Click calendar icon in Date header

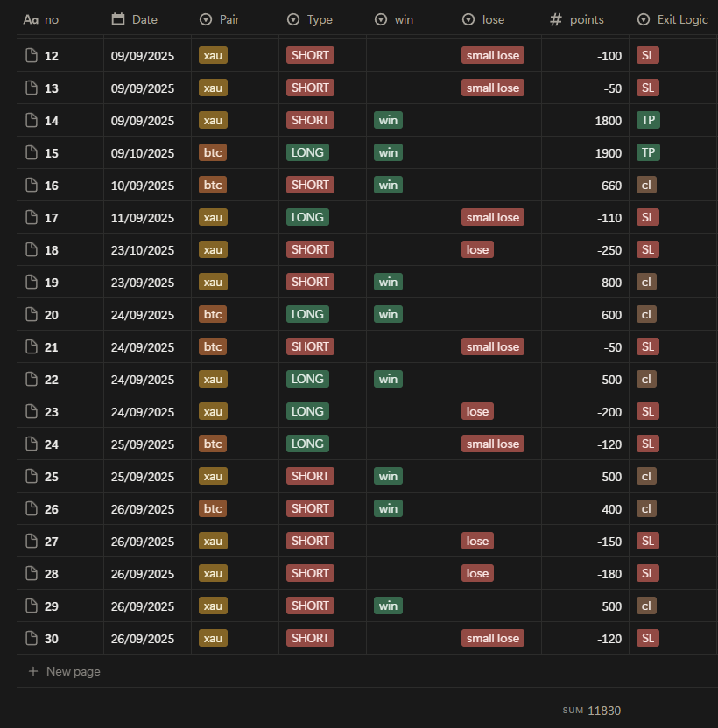point(119,19)
